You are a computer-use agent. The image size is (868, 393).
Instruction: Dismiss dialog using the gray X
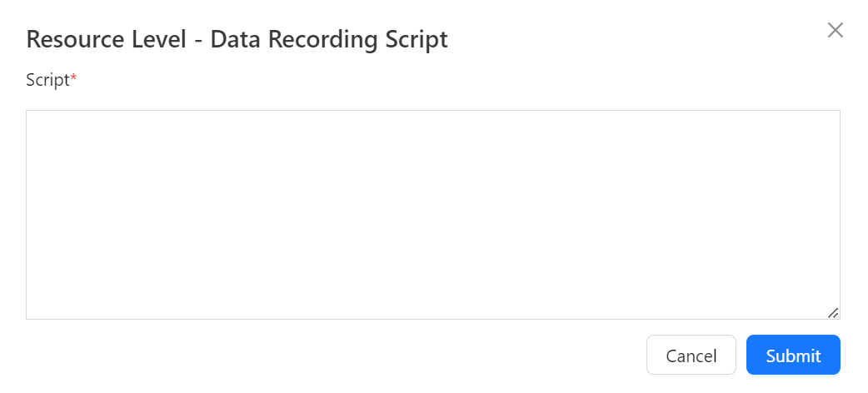click(x=835, y=31)
